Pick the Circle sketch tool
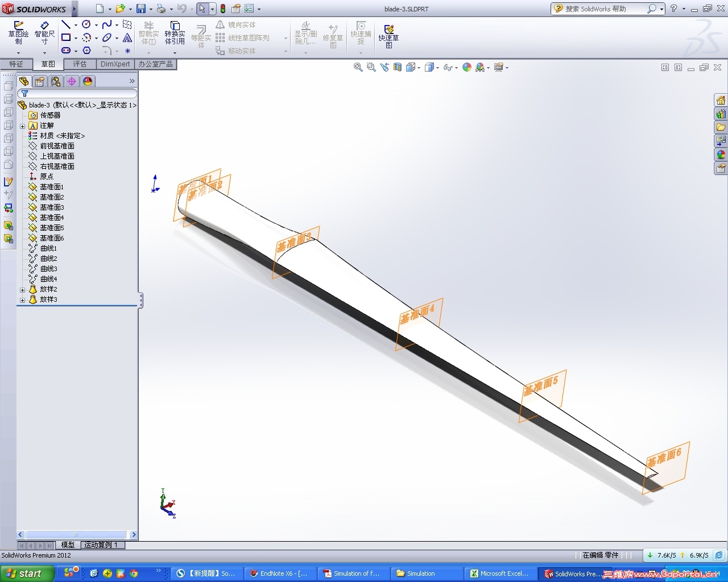 [86, 24]
